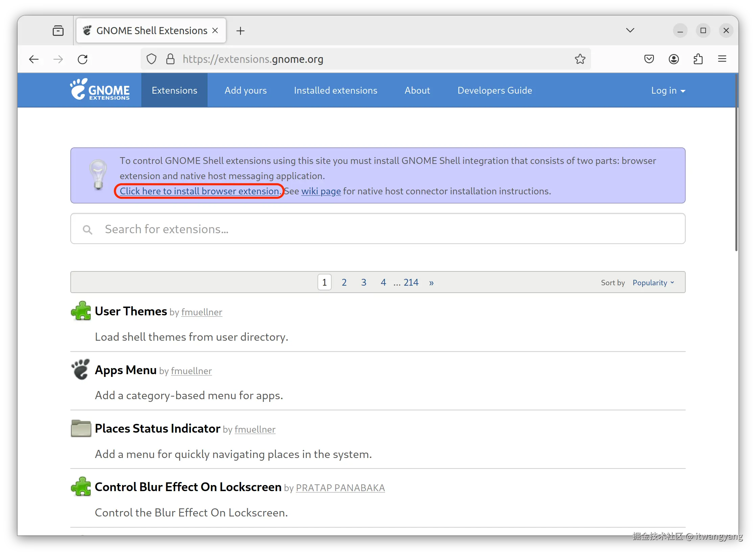Click site security padlock icon
Viewport: 756px width, 555px height.
pyautogui.click(x=170, y=59)
